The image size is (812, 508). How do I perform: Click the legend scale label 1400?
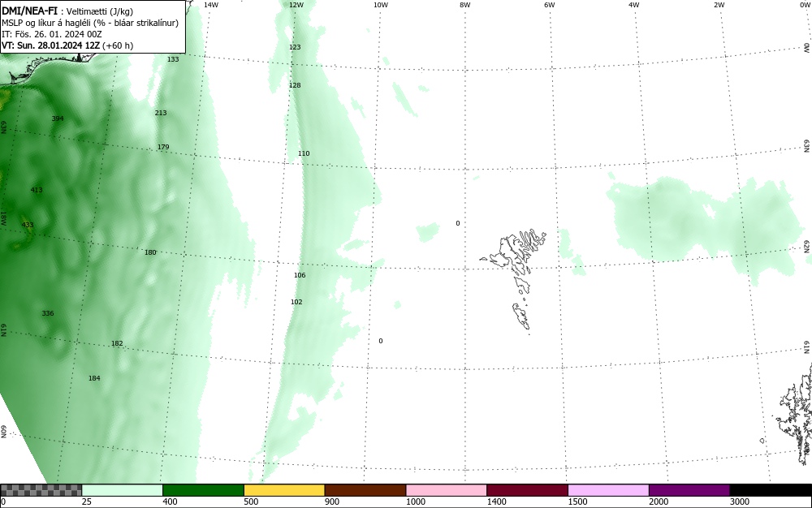click(497, 502)
